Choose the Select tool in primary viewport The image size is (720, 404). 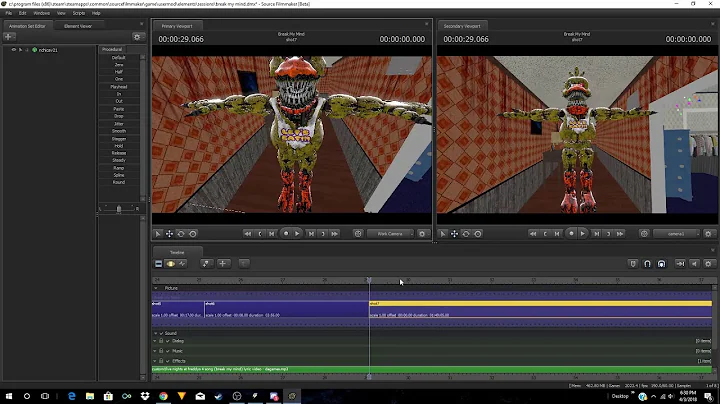pyautogui.click(x=158, y=234)
